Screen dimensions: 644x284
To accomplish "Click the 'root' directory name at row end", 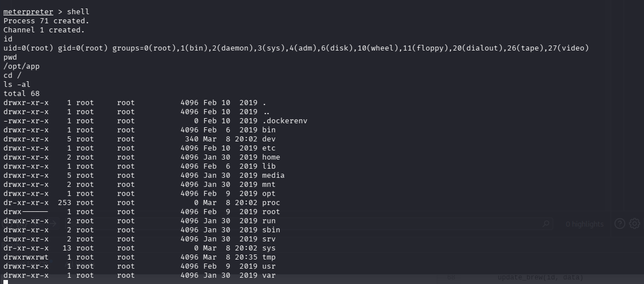I will pos(271,212).
